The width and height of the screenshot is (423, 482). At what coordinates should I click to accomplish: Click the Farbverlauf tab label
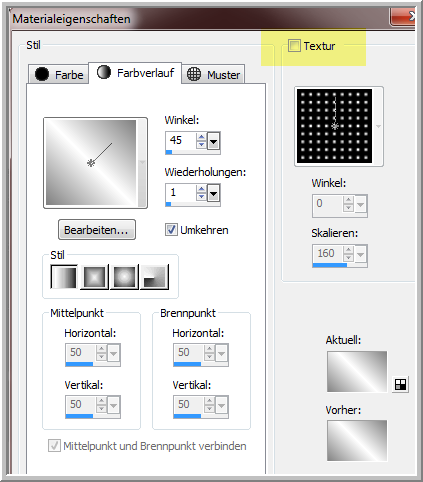click(x=145, y=73)
